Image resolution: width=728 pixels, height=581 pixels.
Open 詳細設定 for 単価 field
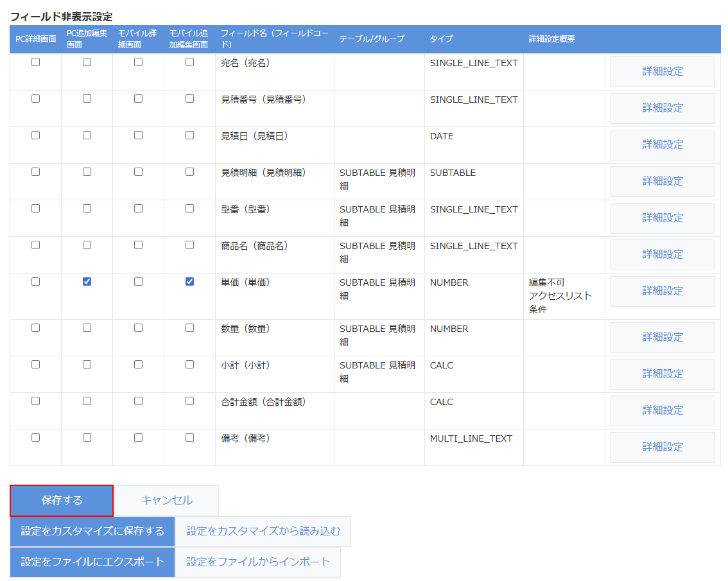click(663, 291)
